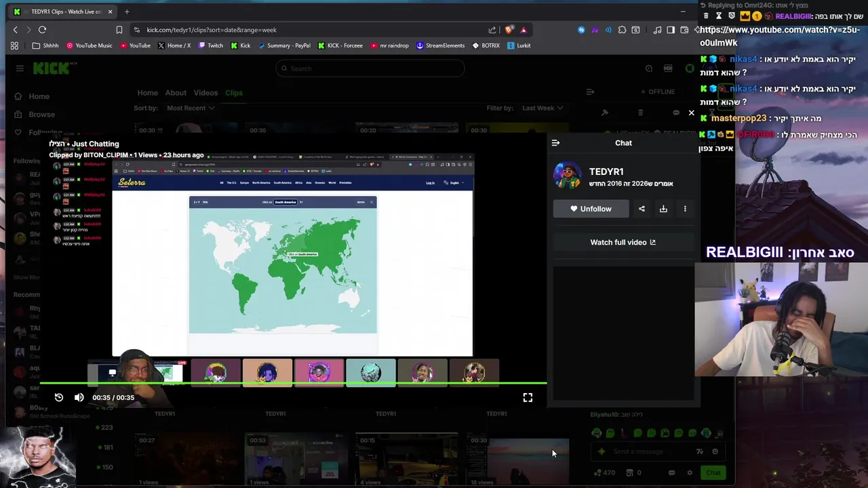Mute the clip with the speaker icon
Viewport: 868px width, 488px height.
[x=79, y=398]
